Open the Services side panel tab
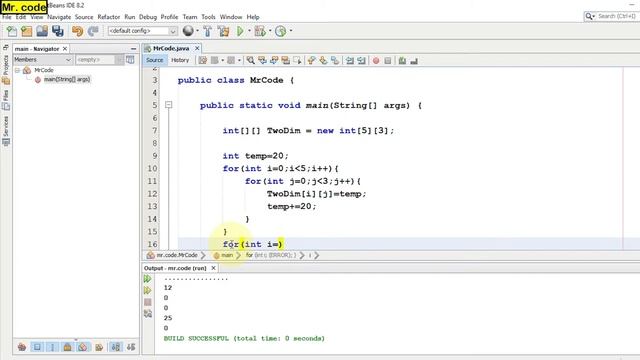Screen dimensions: 640x360 pyautogui.click(x=6, y=131)
